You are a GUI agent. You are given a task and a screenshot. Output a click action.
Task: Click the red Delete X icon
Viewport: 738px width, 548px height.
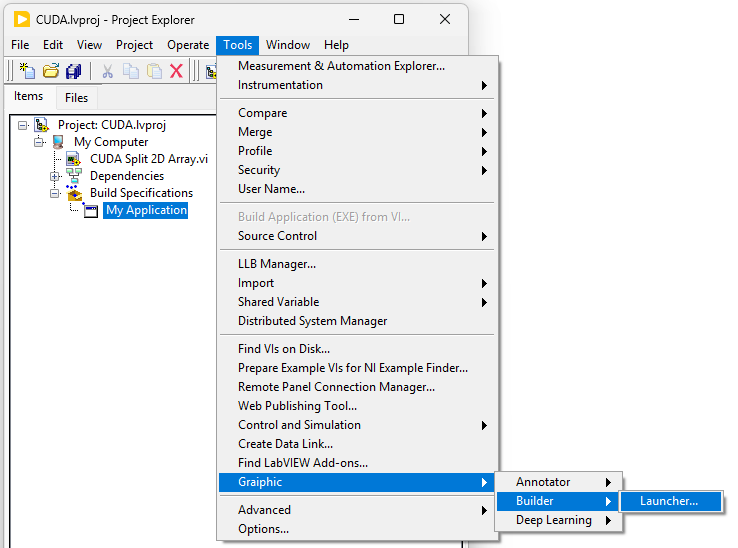tap(176, 71)
